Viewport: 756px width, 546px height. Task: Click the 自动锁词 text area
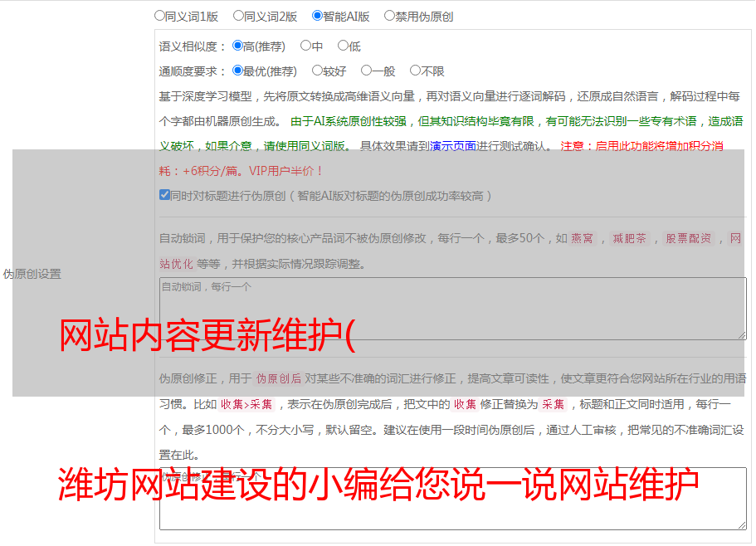coord(453,309)
